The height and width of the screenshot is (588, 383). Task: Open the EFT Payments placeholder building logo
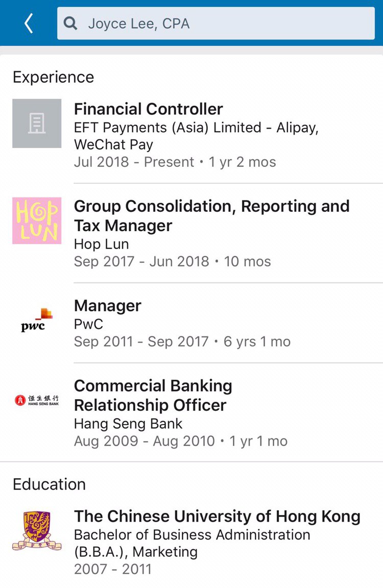pyautogui.click(x=37, y=124)
